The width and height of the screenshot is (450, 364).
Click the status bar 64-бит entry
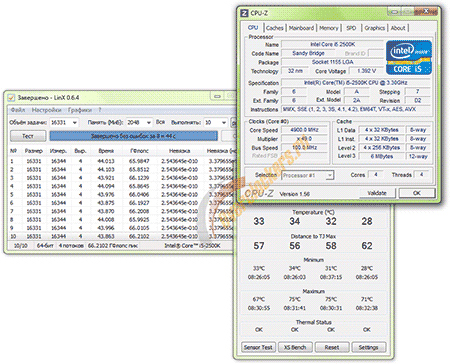coord(45,246)
